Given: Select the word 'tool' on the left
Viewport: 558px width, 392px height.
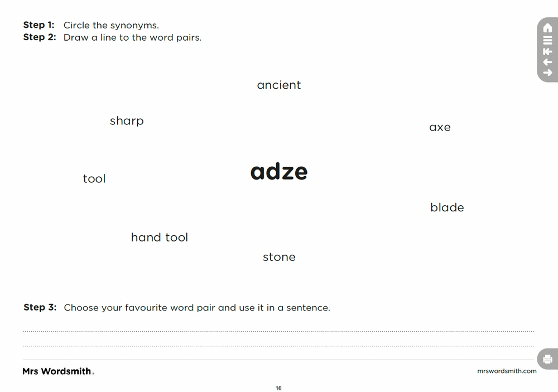Looking at the screenshot, I should point(94,178).
